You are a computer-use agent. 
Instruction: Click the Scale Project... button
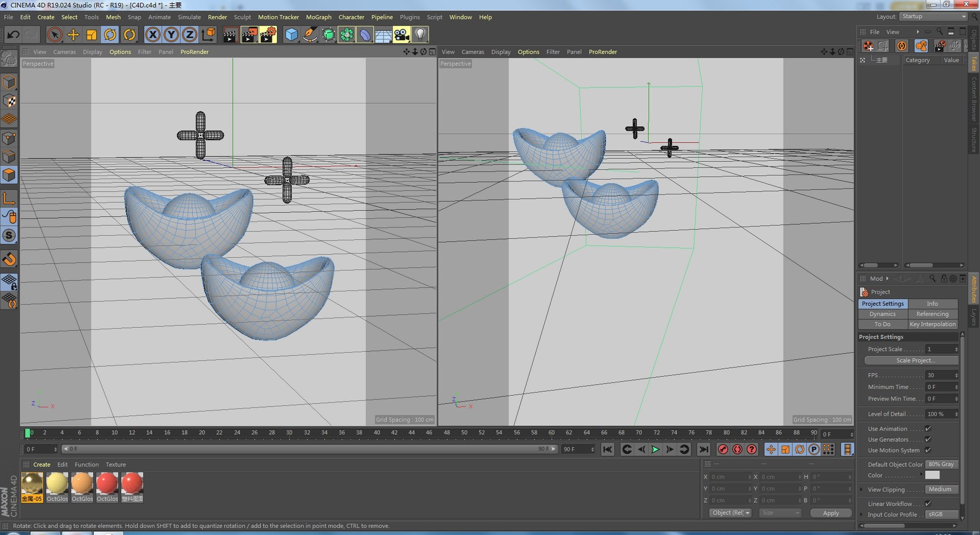[912, 360]
